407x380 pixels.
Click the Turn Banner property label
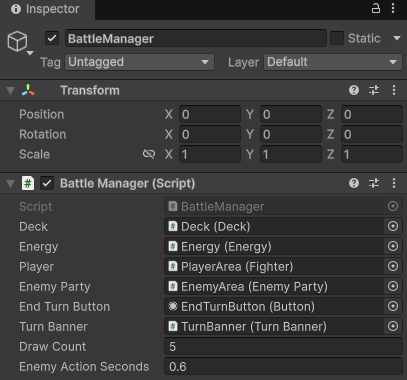[53, 326]
